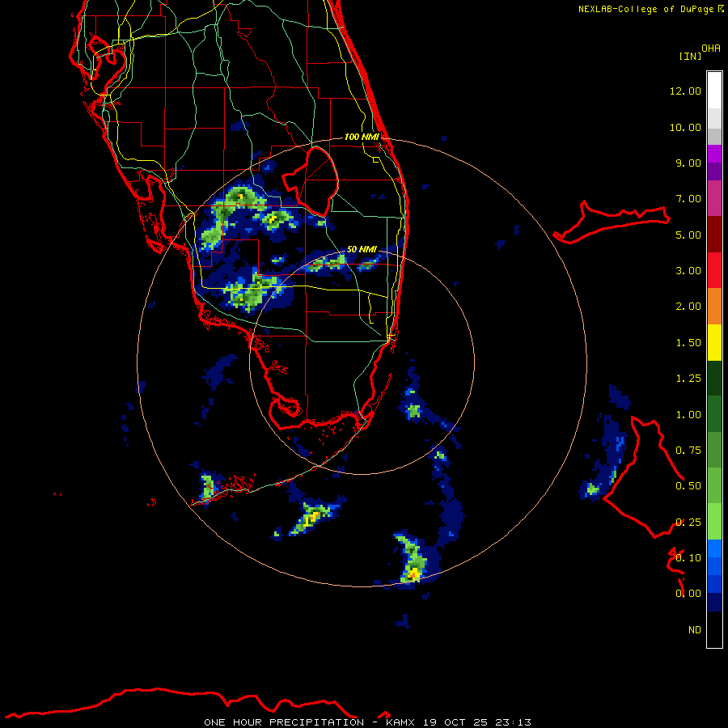Click the 5.00 legend value

point(688,235)
